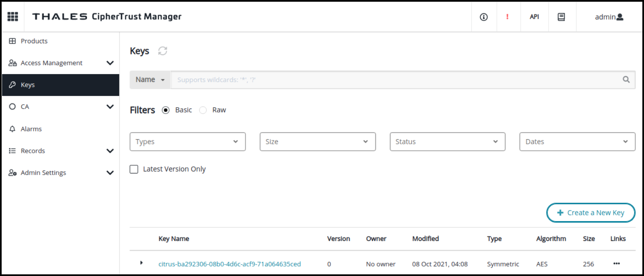Open the citrus key details link
The width and height of the screenshot is (644, 276).
point(229,264)
